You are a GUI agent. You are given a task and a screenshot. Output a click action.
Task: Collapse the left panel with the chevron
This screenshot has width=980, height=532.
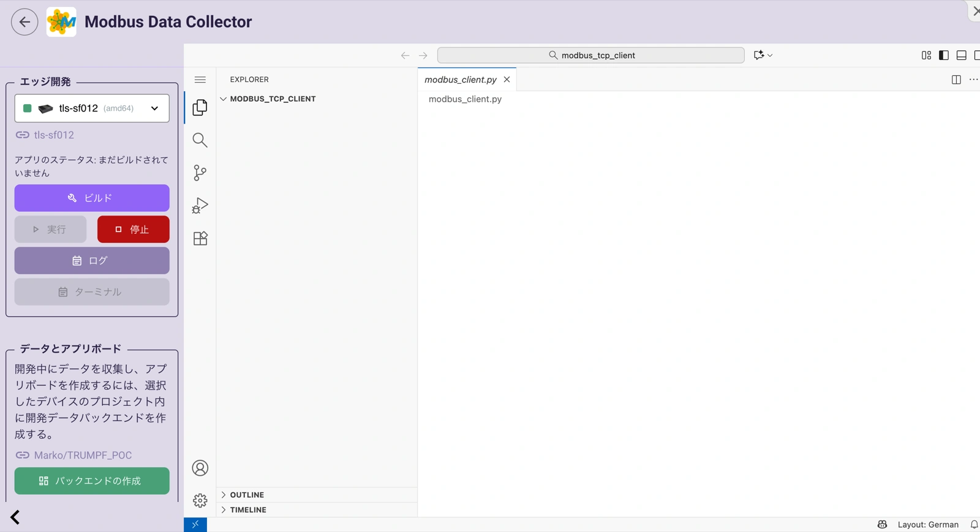pos(15,517)
